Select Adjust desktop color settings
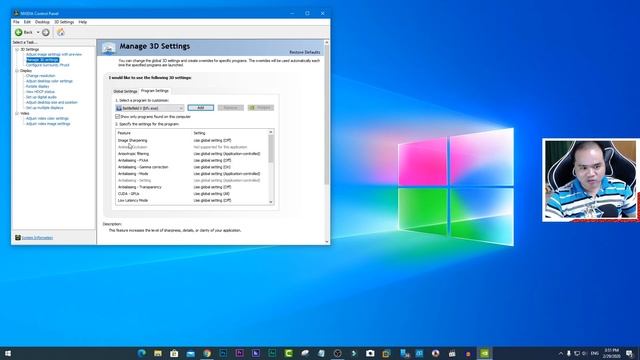 pos(49,81)
